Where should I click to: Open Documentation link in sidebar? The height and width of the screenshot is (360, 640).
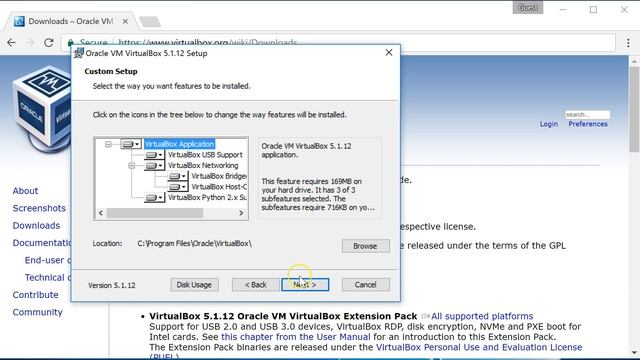(x=42, y=243)
